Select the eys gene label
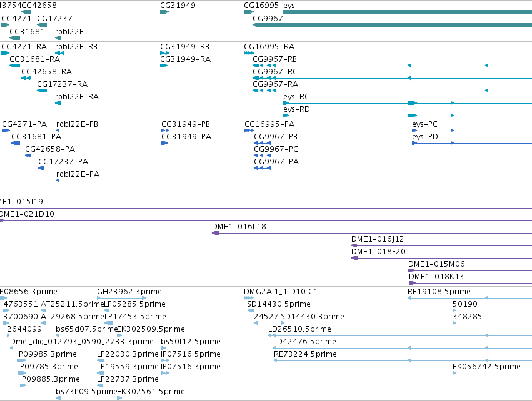The width and height of the screenshot is (532, 401). [289, 6]
